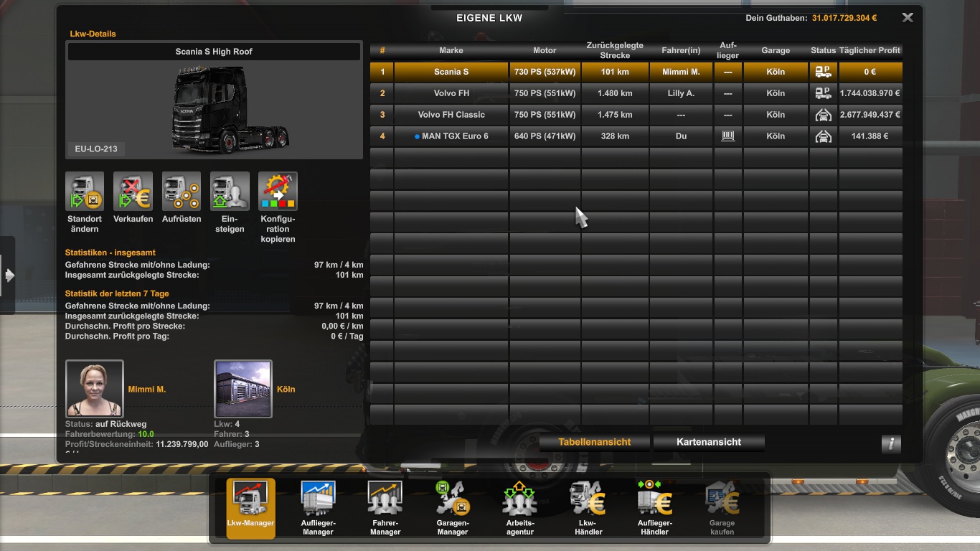This screenshot has height=551, width=980.
Task: Click the Köln garage thumbnail
Action: pyautogui.click(x=243, y=389)
